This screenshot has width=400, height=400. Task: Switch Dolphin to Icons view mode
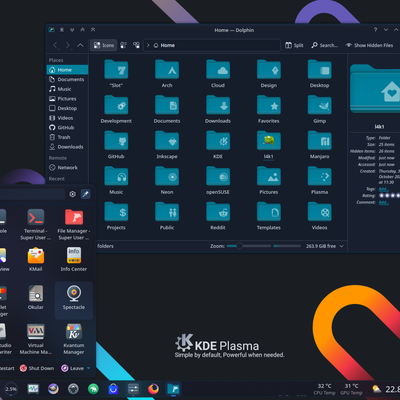click(x=104, y=45)
